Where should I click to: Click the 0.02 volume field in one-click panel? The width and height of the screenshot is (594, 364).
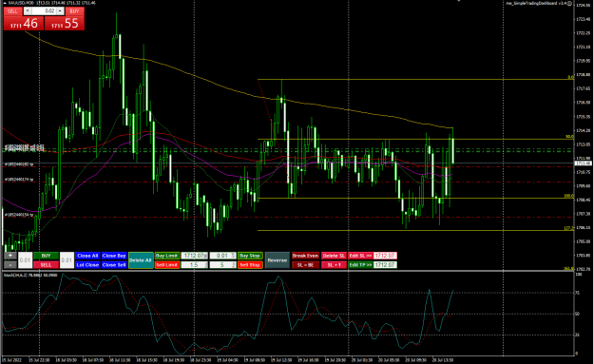click(x=44, y=11)
